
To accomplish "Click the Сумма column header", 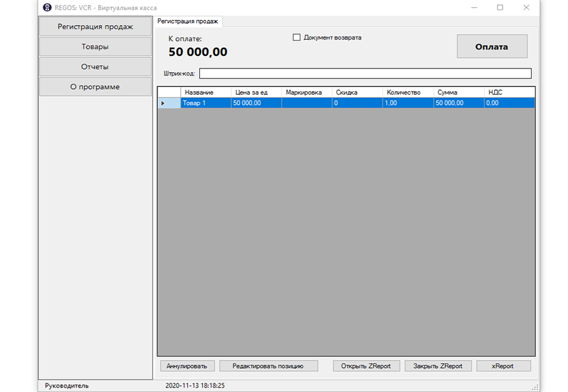I will pyautogui.click(x=458, y=93).
